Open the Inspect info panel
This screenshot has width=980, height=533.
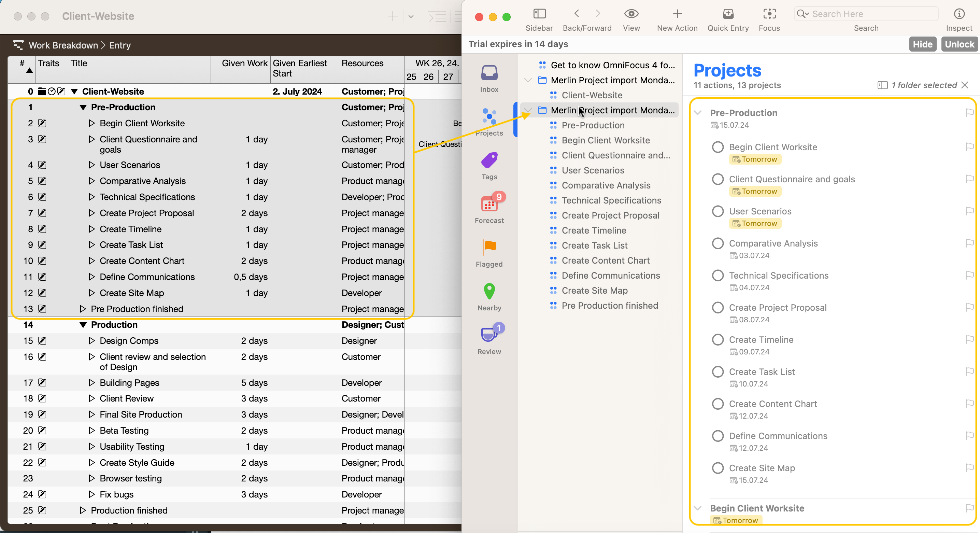959,14
